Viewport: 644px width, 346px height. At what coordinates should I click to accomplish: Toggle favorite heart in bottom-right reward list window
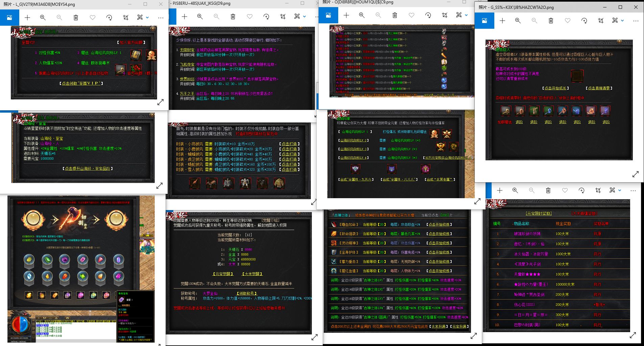[565, 190]
